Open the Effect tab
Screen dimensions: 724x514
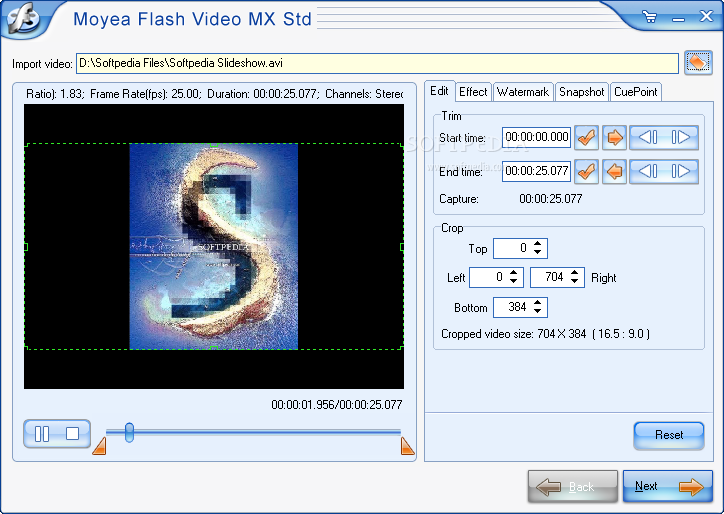(473, 92)
